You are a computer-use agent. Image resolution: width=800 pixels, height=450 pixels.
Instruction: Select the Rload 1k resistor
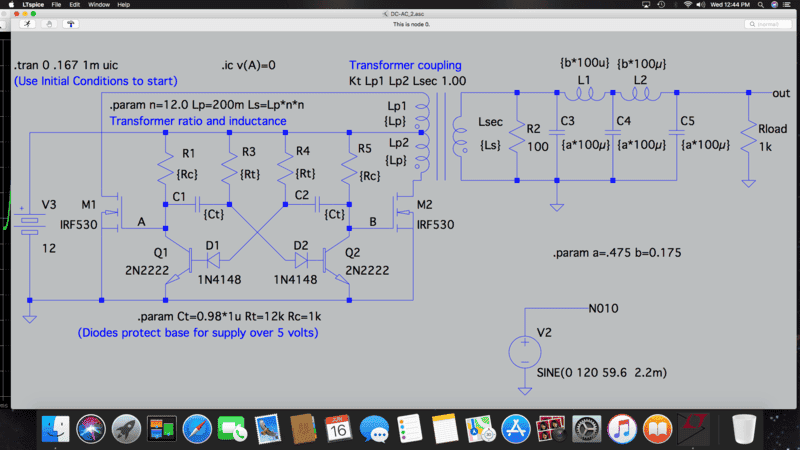pyautogui.click(x=748, y=140)
